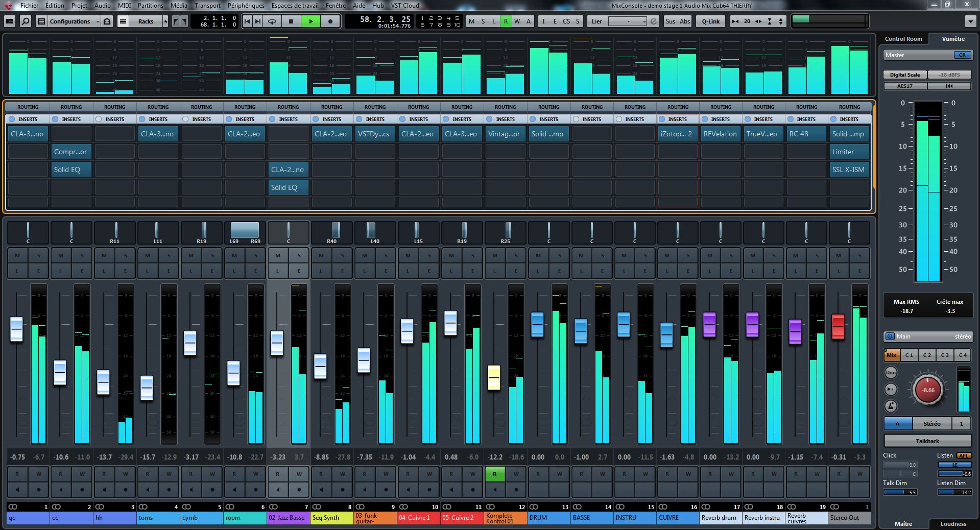Screen dimensions: 980x530
Task: Go to previous marker in transport
Action: coord(247,21)
